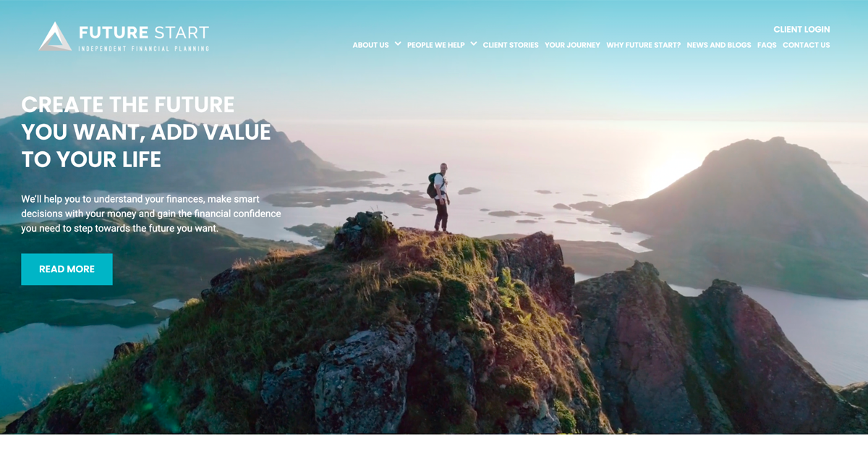The image size is (868, 456).
Task: Expand the chevron beside About Us
Action: coord(398,44)
